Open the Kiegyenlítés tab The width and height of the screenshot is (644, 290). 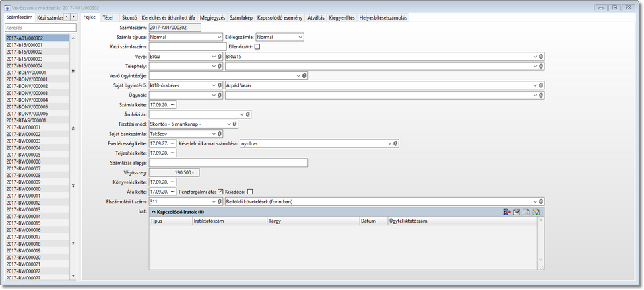(342, 17)
